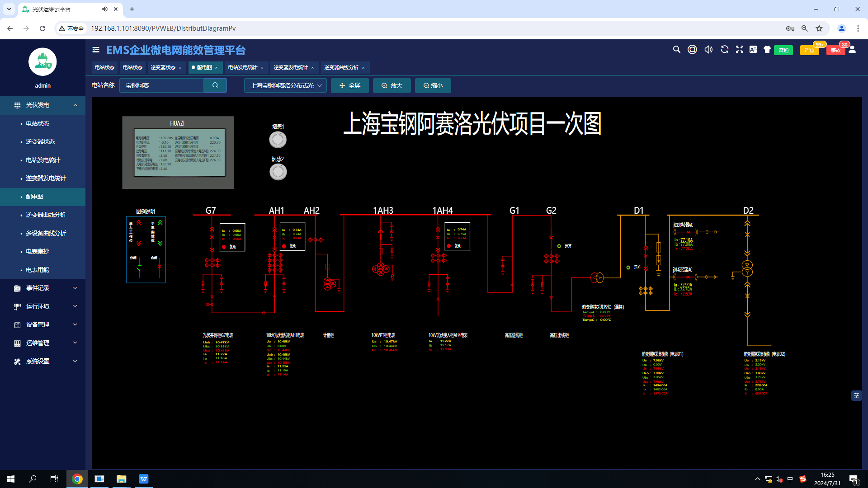
Task: Click the 查询 search button
Action: tap(215, 85)
